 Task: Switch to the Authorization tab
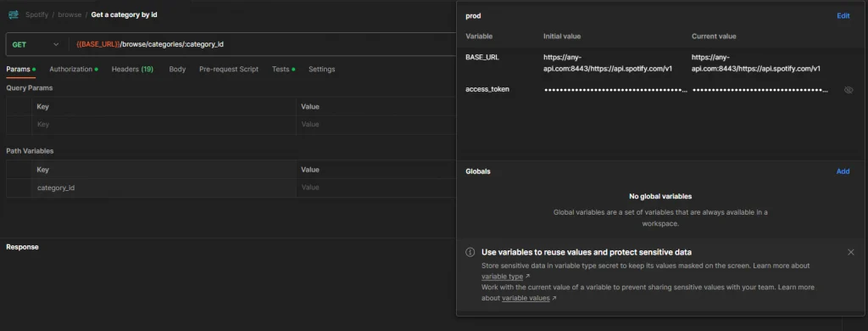coord(74,70)
